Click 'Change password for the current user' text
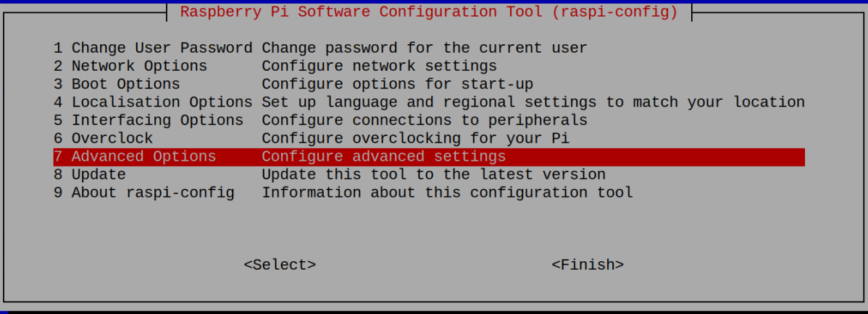This screenshot has height=314, width=868. coord(424,48)
